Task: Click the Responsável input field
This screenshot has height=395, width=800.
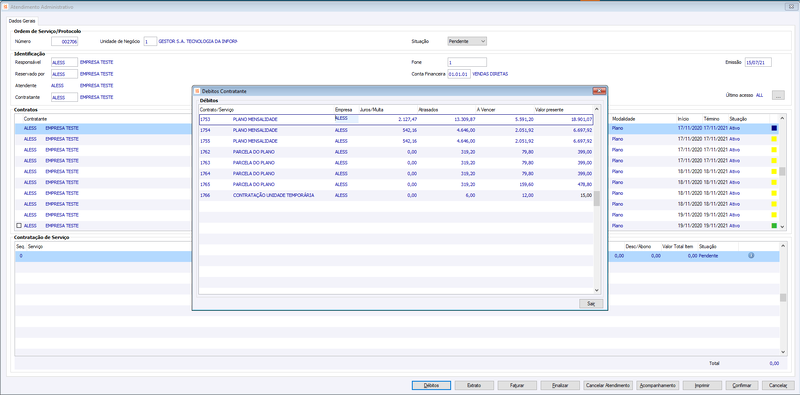Action: click(64, 62)
